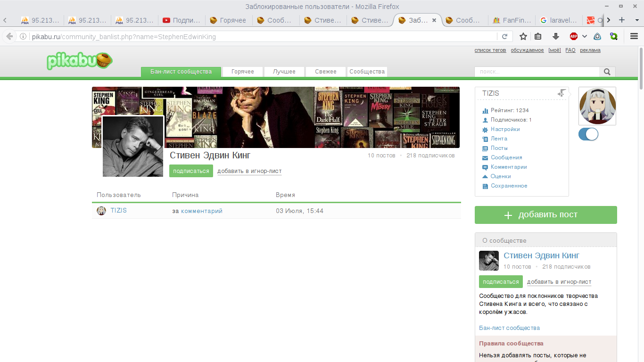
Task: Open the list-all-tabs dropdown arrow
Action: point(636,20)
